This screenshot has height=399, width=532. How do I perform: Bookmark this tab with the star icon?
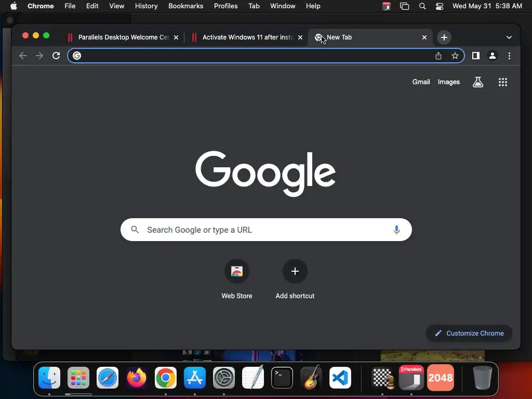click(455, 56)
